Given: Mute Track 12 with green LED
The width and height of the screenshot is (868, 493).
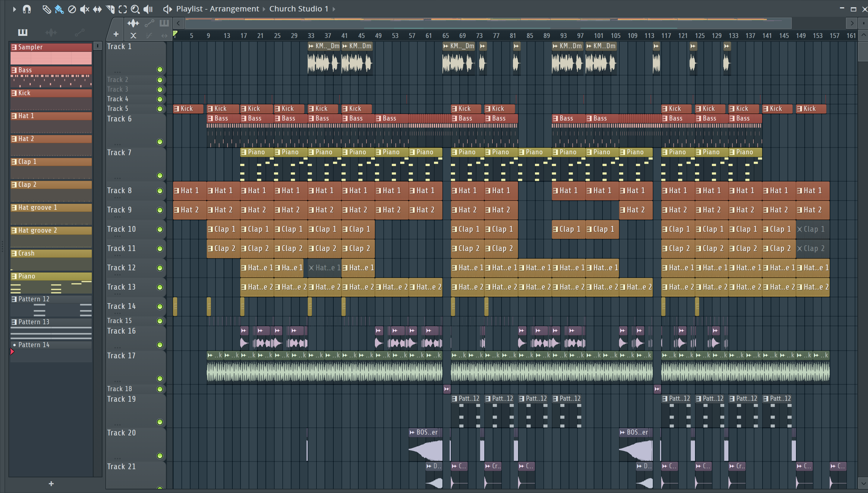Looking at the screenshot, I should tap(160, 268).
